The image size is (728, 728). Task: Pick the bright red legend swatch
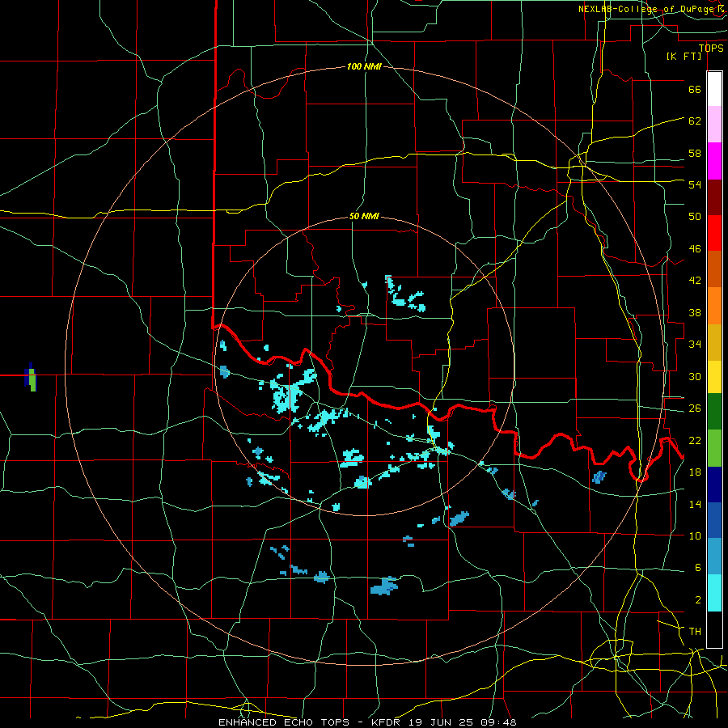click(714, 233)
